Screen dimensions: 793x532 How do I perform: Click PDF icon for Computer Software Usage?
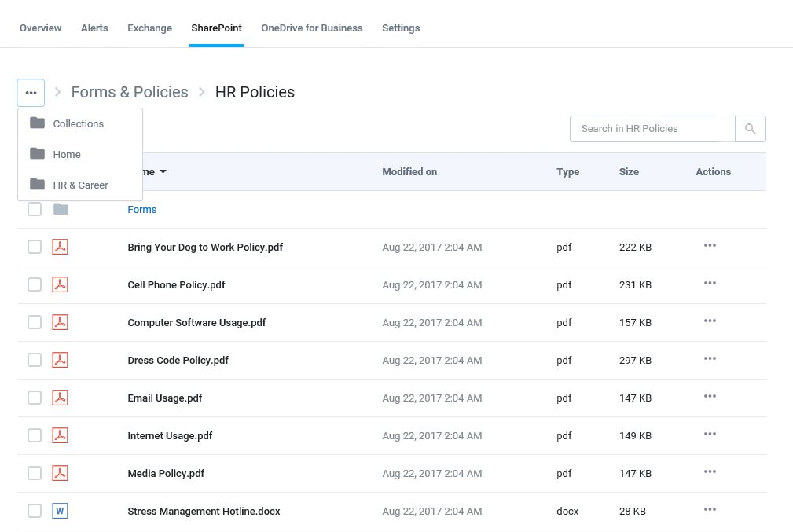pos(60,322)
